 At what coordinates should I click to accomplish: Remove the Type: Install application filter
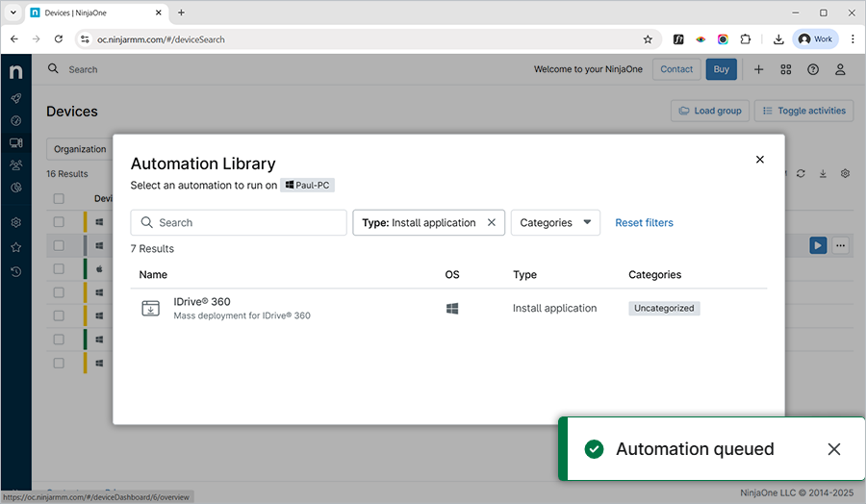pos(491,222)
